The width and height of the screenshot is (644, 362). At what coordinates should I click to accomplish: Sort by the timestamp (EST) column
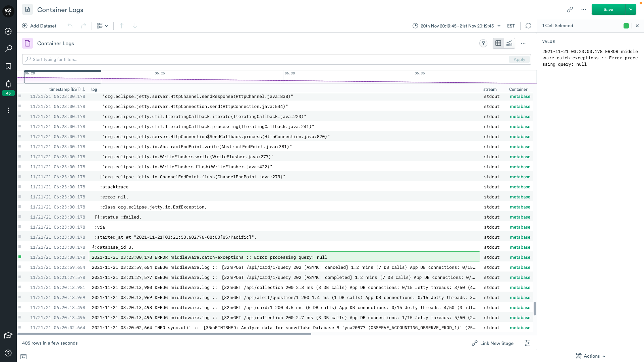coord(67,89)
